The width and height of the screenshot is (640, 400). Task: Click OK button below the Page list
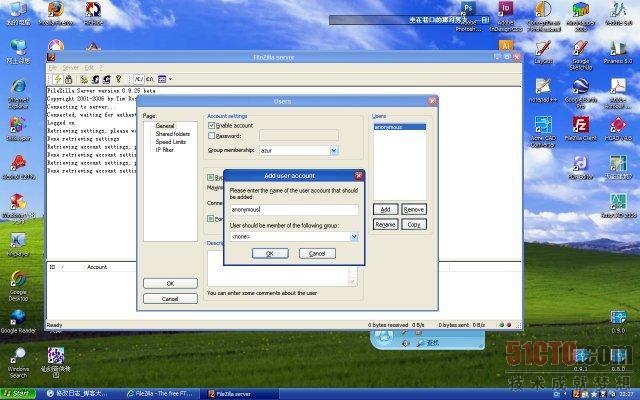(x=170, y=283)
